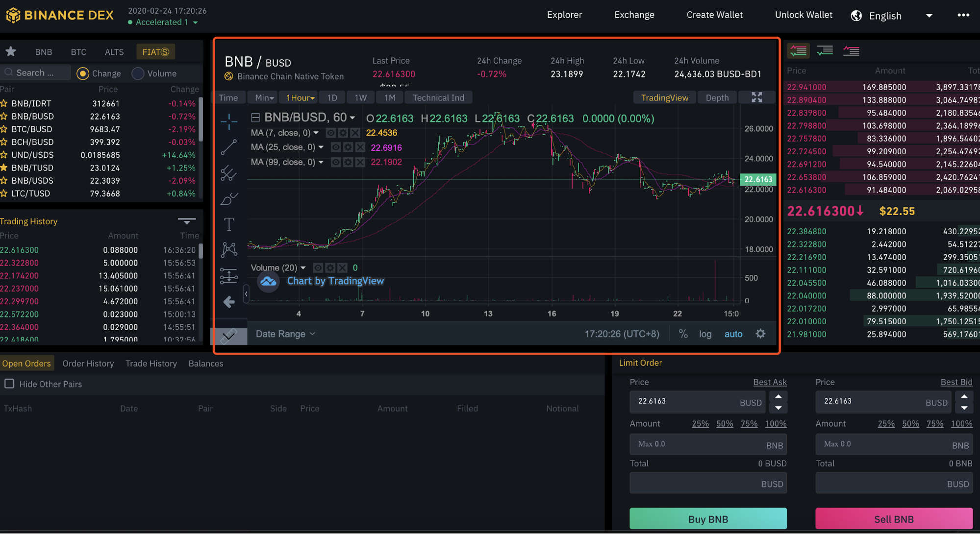Select the XABCD pattern tool
The image size is (980, 534).
click(x=228, y=250)
